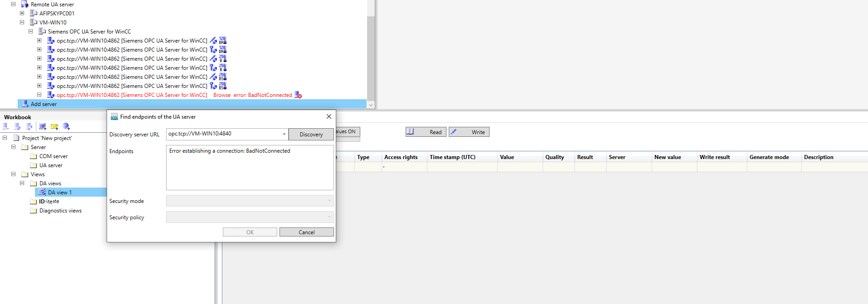Click the key encrypt-mode icon on the 256 BS endpoint

[213, 86]
